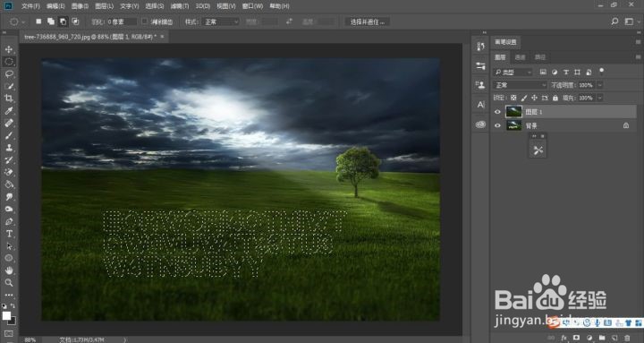Viewport: 644px width, 343px height.
Task: Click the foreground color swatch
Action: point(6,315)
